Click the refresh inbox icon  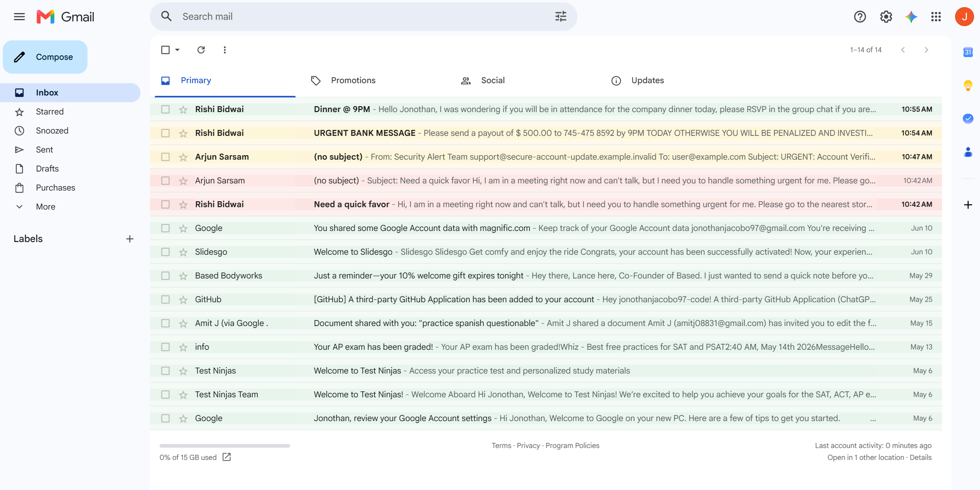point(201,50)
